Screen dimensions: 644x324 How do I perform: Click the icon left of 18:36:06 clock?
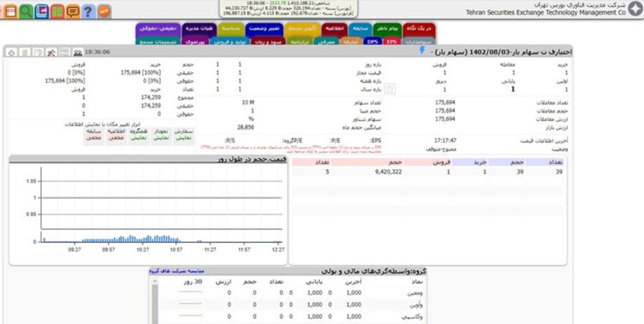[x=77, y=52]
